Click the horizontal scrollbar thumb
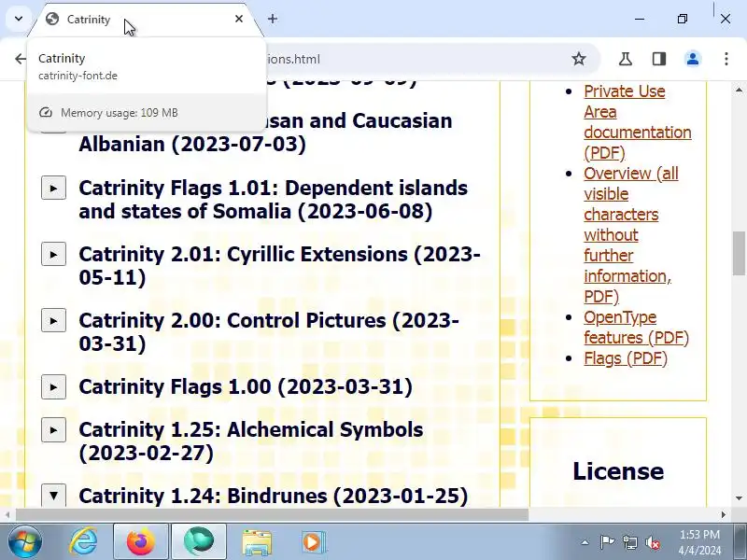 [x=272, y=515]
